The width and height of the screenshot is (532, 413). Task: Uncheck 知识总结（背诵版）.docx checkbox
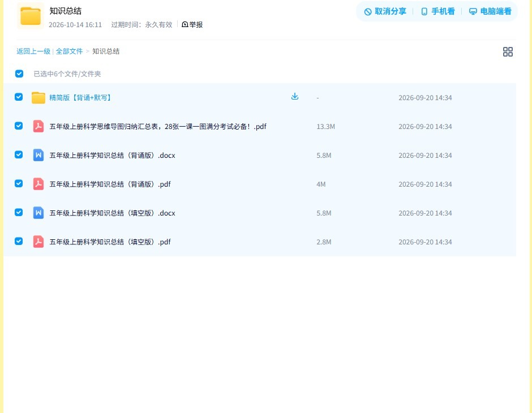pos(19,154)
